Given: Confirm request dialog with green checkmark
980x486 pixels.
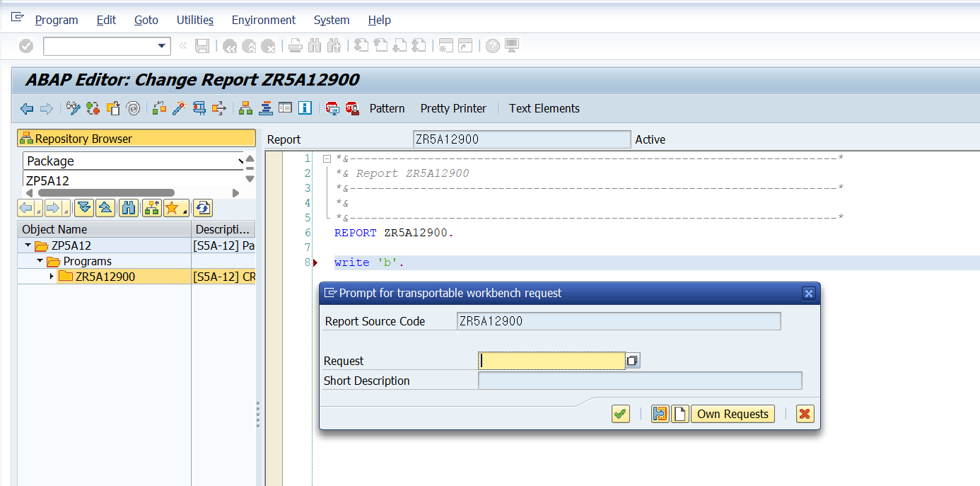Looking at the screenshot, I should (621, 414).
